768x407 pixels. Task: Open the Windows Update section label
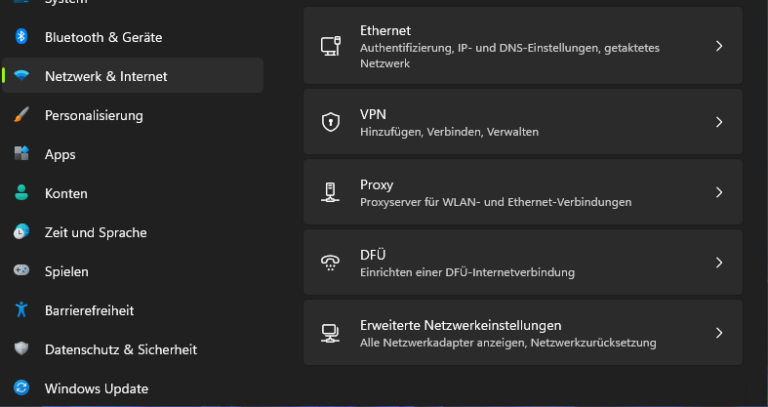(x=96, y=388)
